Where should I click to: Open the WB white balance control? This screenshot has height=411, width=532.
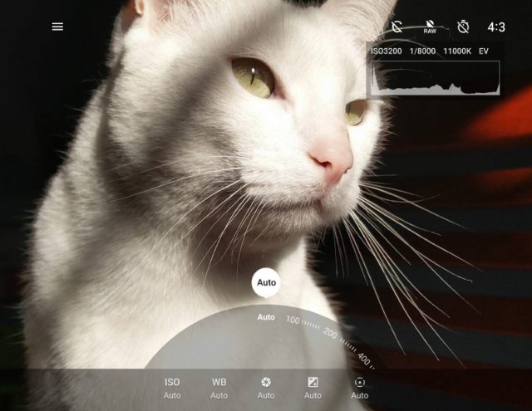[x=219, y=389]
